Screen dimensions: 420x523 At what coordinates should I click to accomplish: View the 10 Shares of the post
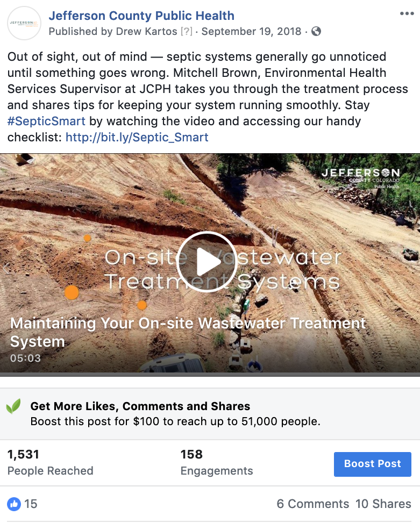[383, 504]
